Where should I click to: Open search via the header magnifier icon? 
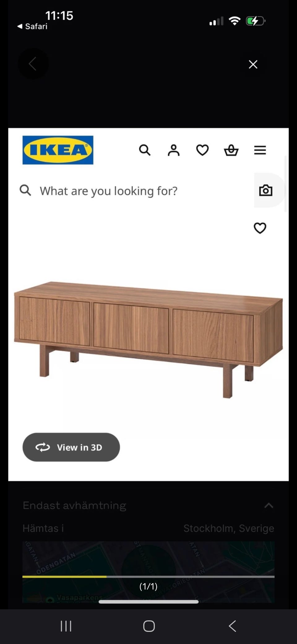coord(144,150)
